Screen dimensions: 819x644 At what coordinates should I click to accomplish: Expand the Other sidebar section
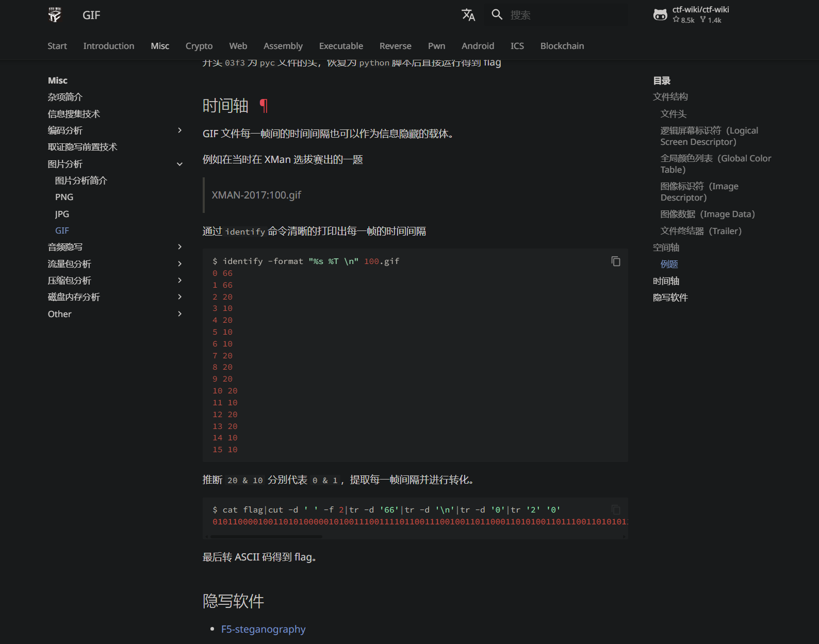tap(179, 314)
